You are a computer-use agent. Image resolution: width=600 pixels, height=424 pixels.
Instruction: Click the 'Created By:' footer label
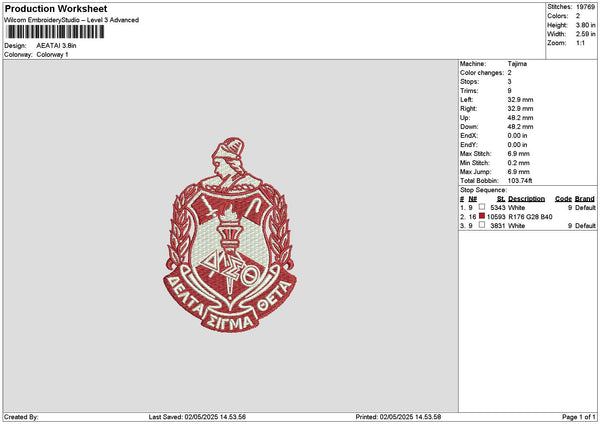tap(21, 417)
